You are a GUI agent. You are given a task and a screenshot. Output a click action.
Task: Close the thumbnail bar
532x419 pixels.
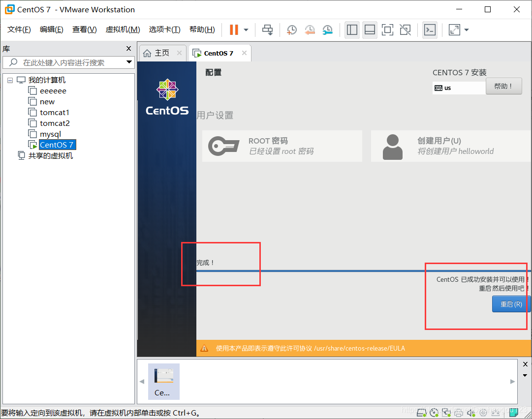(525, 364)
